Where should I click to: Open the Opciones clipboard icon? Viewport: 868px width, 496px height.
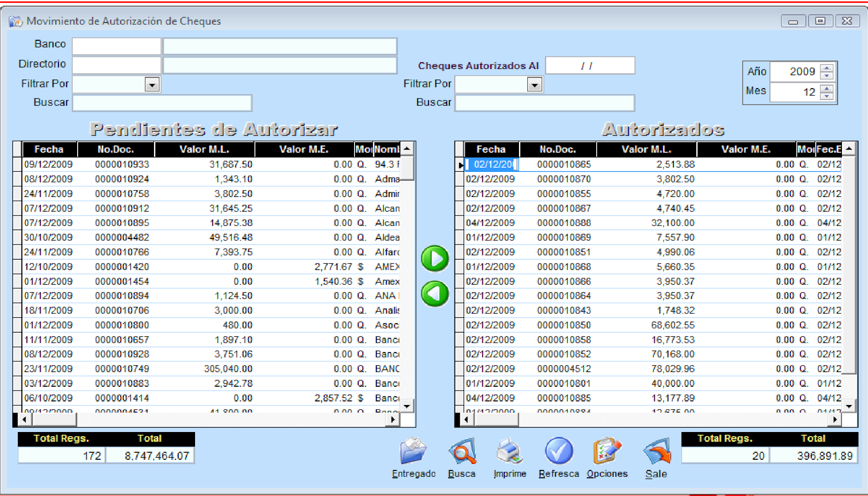click(607, 452)
